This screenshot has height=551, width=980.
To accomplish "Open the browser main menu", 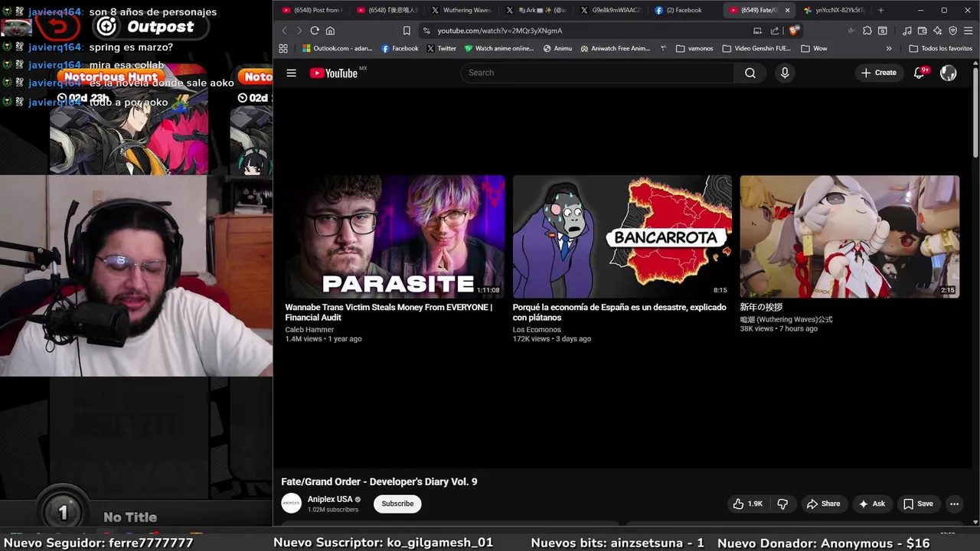I will click(969, 31).
